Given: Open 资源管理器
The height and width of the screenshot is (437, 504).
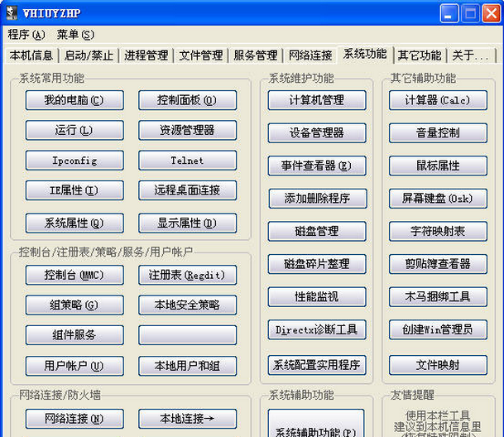Looking at the screenshot, I should (x=187, y=130).
